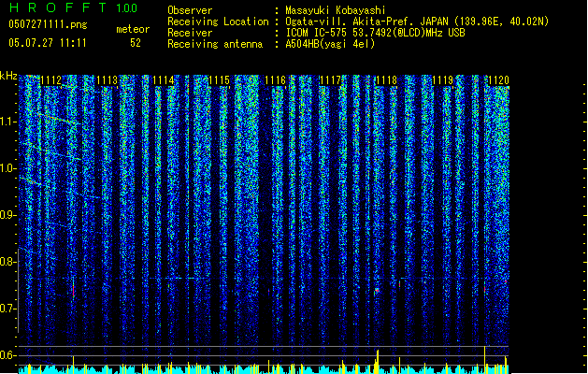This screenshot has height=374, width=588.
Task: Click the version number 1.0.0
Action: [126, 8]
